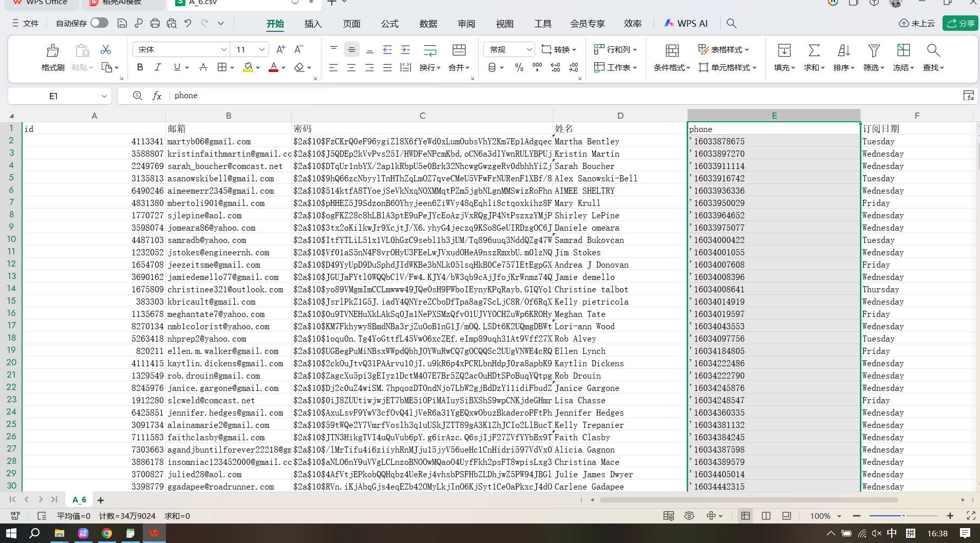The image size is (980, 543).
Task: Click the Cut scissors icon
Action: pos(106,49)
